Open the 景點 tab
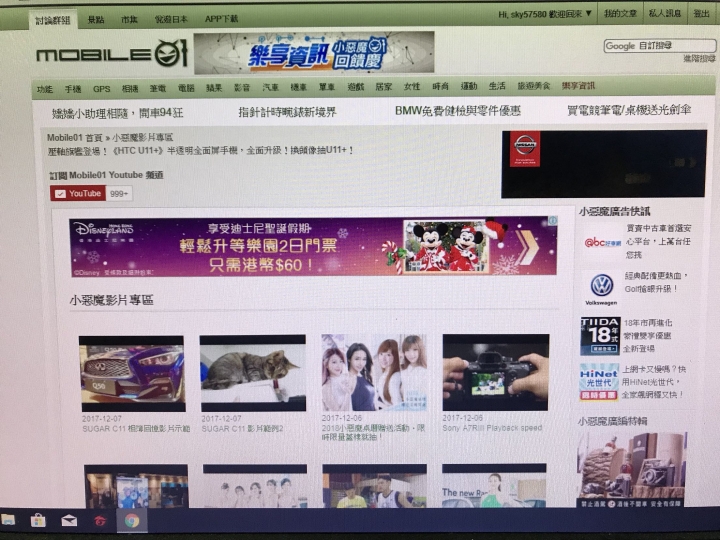 tap(96, 19)
